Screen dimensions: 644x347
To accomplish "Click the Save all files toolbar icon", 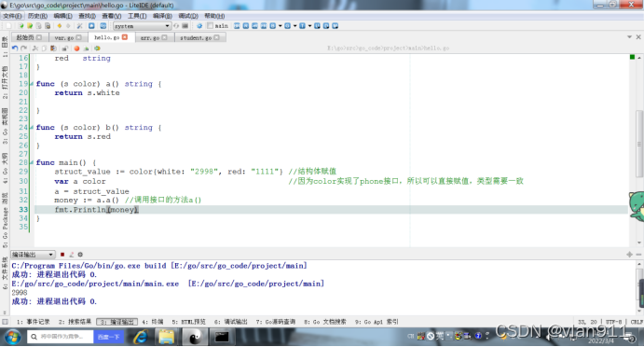I will click(x=48, y=26).
